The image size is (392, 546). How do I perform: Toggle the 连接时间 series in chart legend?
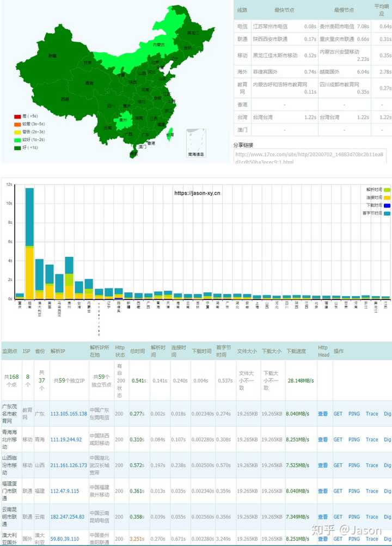click(387, 197)
